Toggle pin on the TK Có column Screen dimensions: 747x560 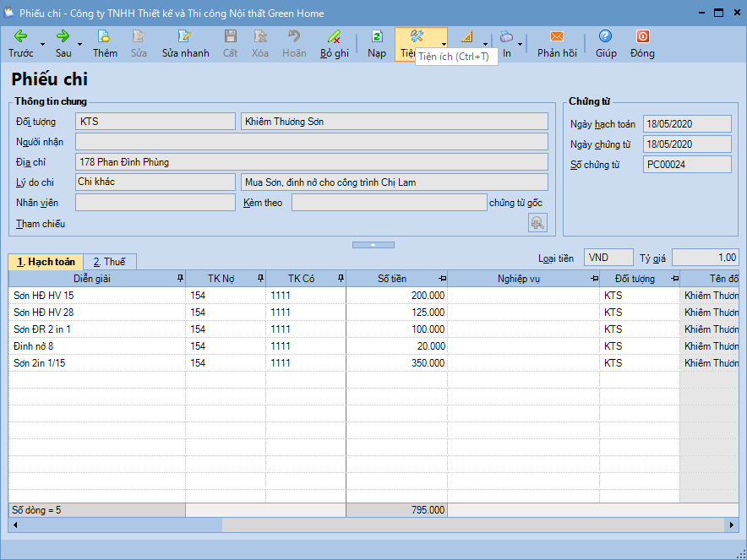[x=341, y=278]
